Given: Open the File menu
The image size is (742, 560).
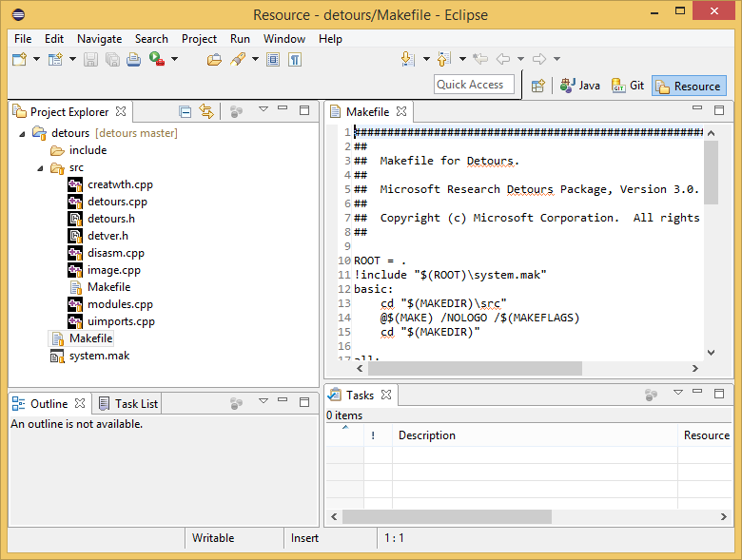Looking at the screenshot, I should (x=23, y=39).
